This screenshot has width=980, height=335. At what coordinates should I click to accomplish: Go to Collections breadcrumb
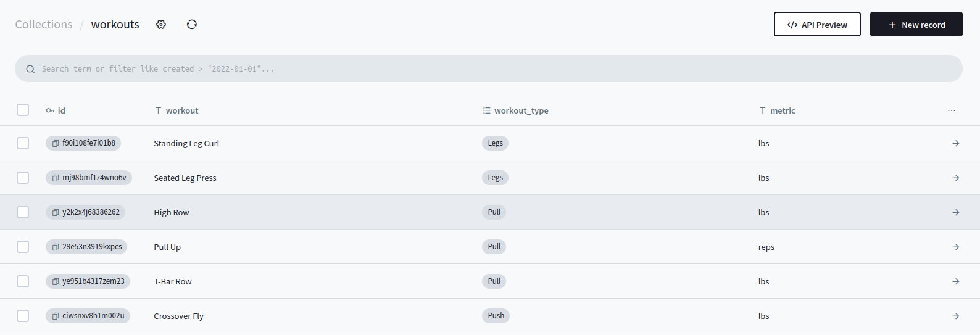point(44,25)
